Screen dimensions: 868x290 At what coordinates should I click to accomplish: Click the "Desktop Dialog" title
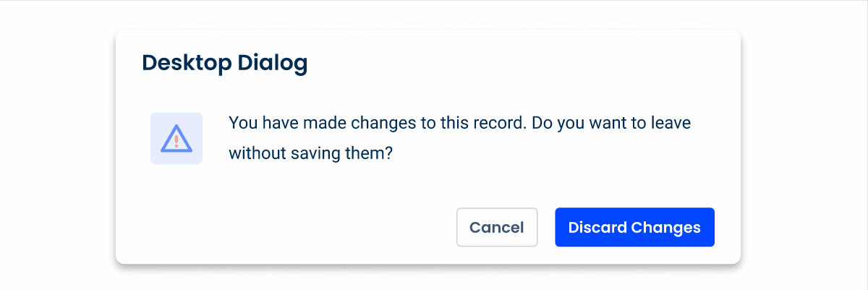225,63
